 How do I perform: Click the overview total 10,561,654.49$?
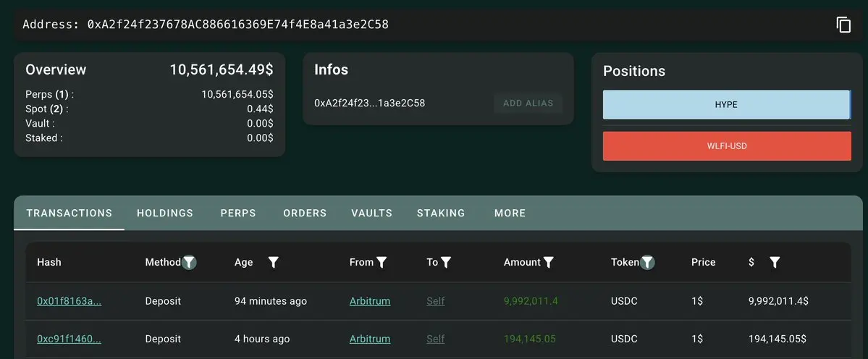coord(222,69)
